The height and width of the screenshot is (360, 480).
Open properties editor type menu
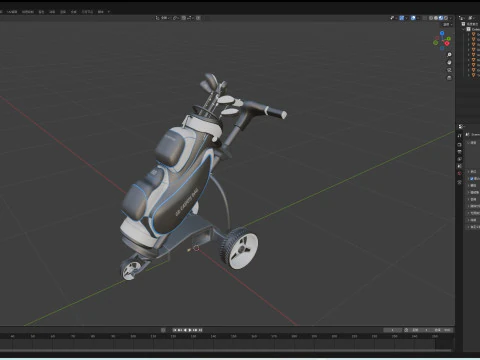pos(462,127)
